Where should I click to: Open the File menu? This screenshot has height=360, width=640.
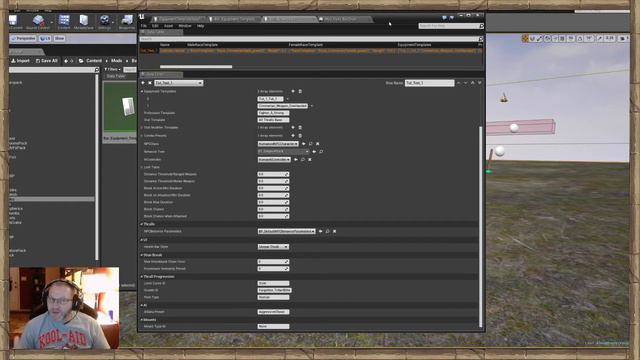point(144,26)
